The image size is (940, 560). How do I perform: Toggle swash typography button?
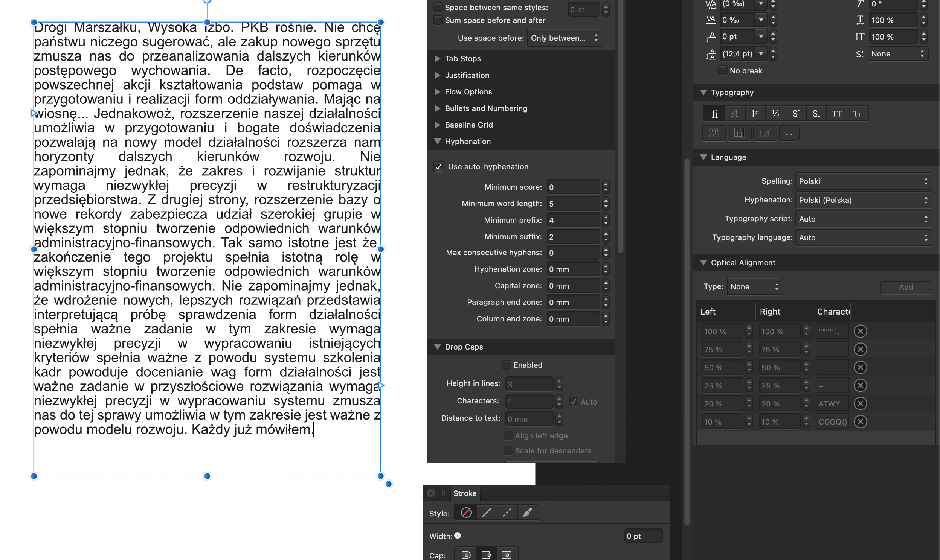coord(765,133)
